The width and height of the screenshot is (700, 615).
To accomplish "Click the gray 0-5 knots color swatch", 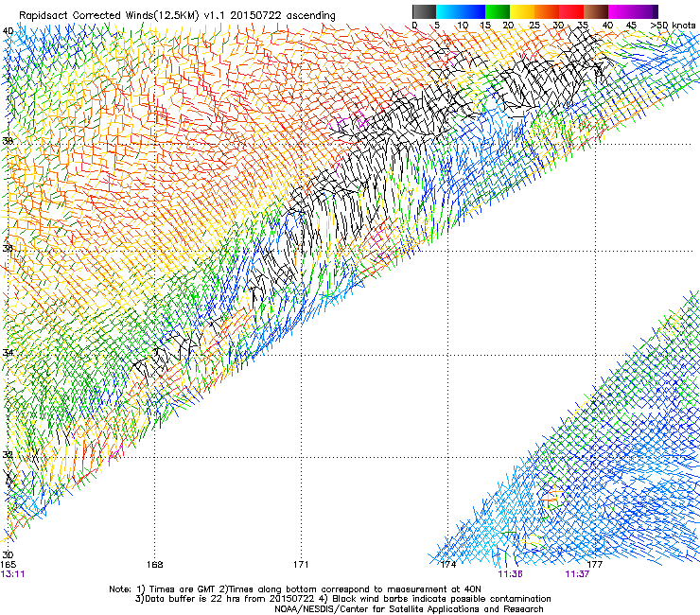I will click(424, 11).
